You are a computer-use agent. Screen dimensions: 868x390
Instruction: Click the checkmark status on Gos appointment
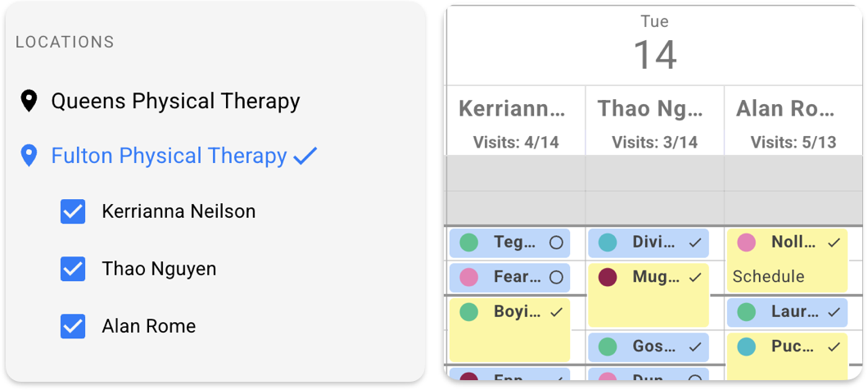tap(694, 347)
